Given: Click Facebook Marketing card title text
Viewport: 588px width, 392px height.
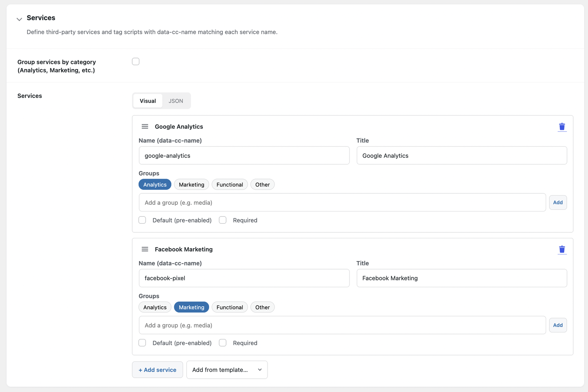Looking at the screenshot, I should [x=184, y=249].
